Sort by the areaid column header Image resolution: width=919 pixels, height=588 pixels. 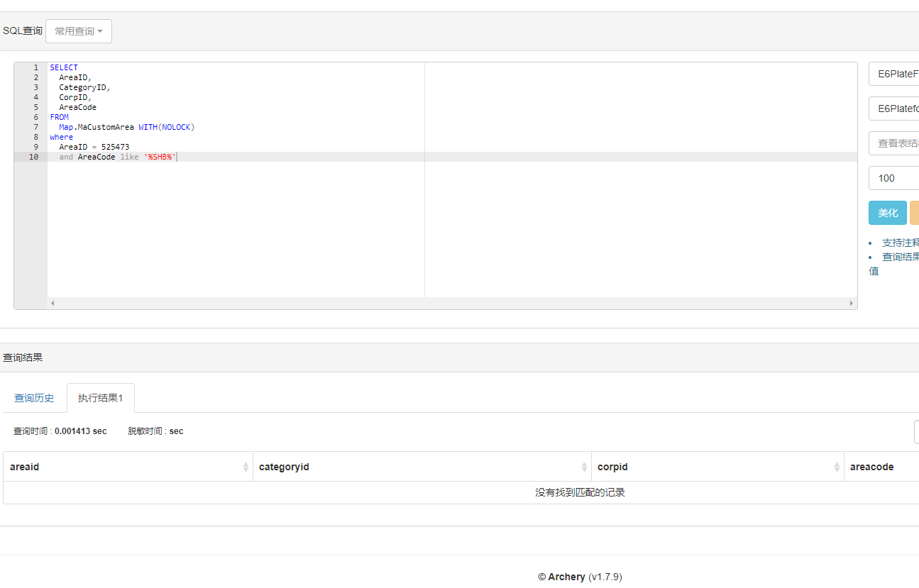coord(128,467)
